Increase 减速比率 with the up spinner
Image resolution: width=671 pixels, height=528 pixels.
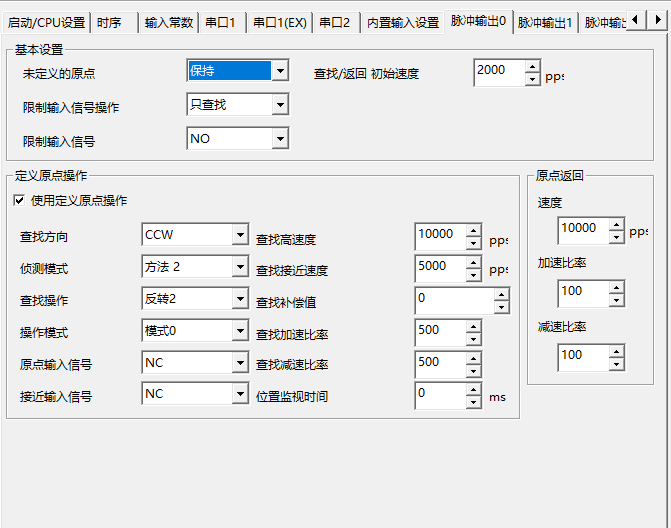point(616,350)
